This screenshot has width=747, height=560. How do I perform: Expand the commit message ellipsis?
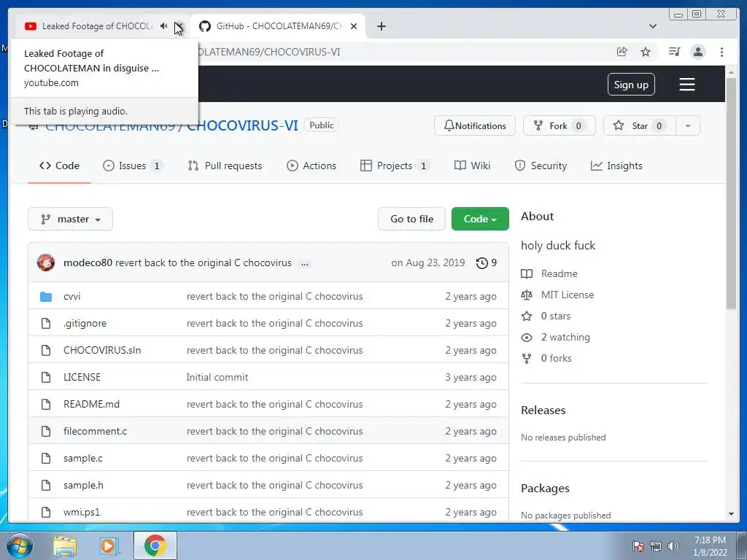pos(305,264)
